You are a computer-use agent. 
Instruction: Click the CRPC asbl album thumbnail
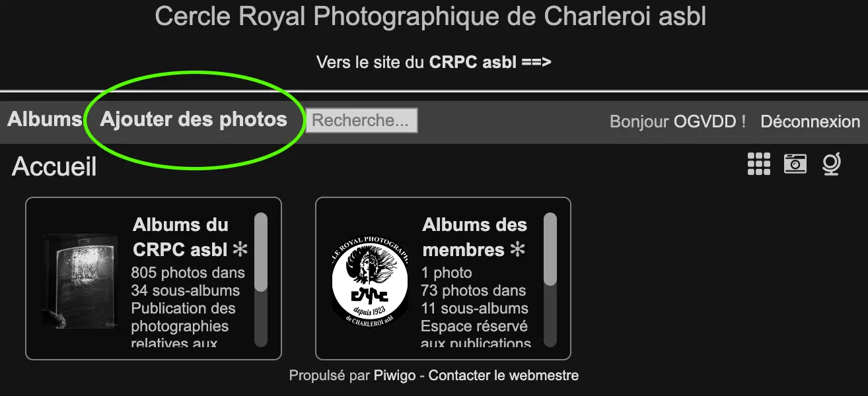(x=81, y=280)
